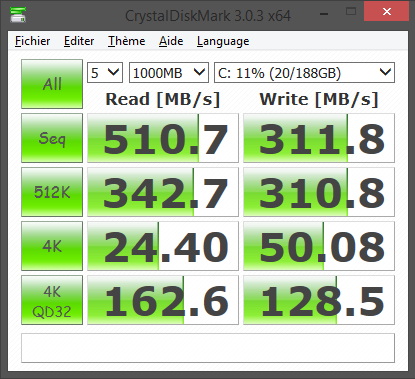Click the empty comment field at bottom
Viewport: 415px width, 379px height.
click(208, 348)
